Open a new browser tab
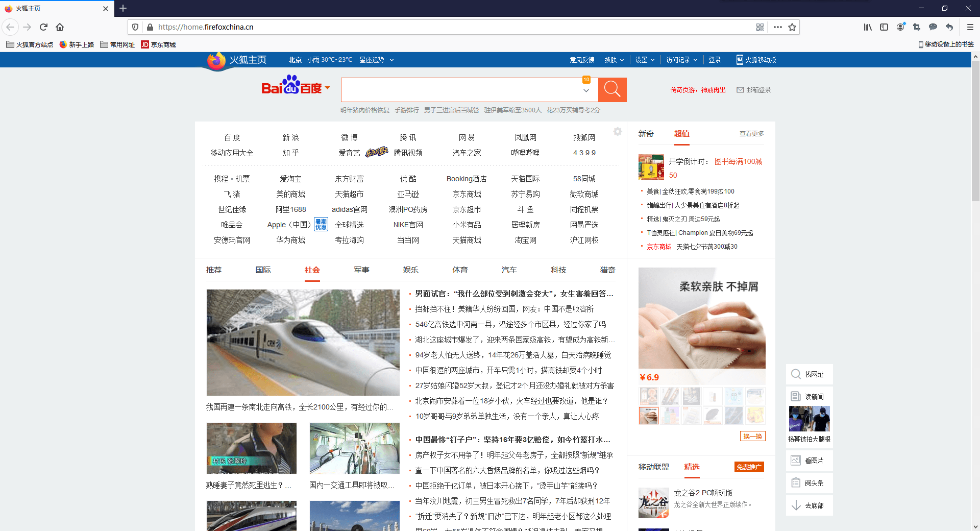Image resolution: width=980 pixels, height=531 pixels. (123, 8)
